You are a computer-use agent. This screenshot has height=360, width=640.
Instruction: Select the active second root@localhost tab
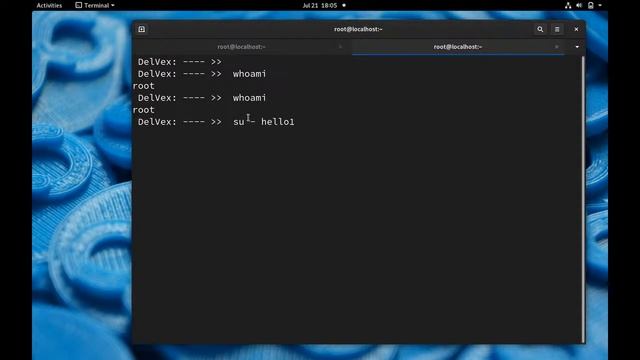(x=458, y=47)
